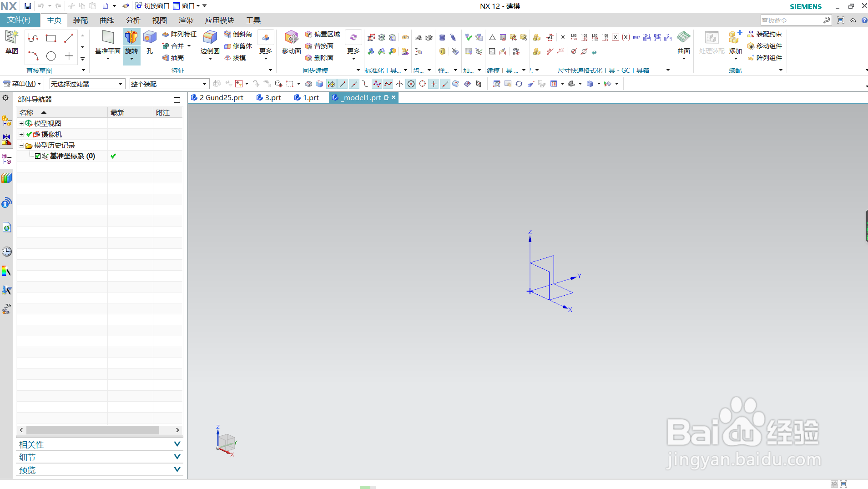
Task: Click the Switch Window (切换窗口) button
Action: [x=152, y=6]
